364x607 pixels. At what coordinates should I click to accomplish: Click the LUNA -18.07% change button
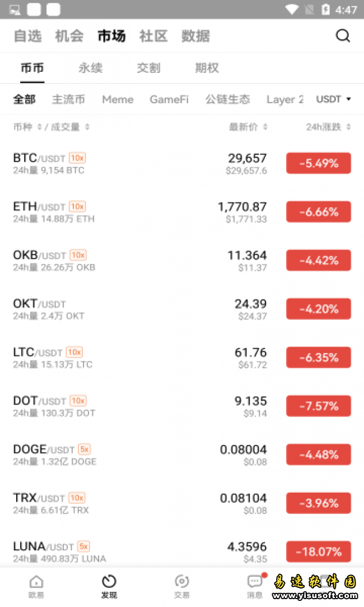[x=318, y=552]
